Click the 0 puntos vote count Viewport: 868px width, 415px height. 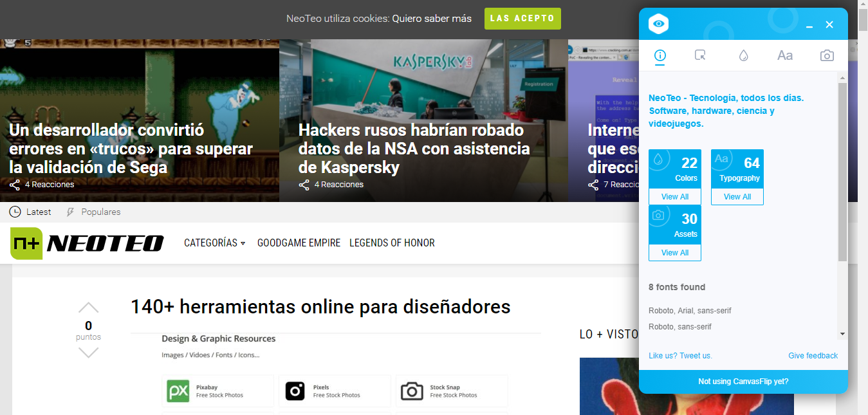pyautogui.click(x=88, y=330)
